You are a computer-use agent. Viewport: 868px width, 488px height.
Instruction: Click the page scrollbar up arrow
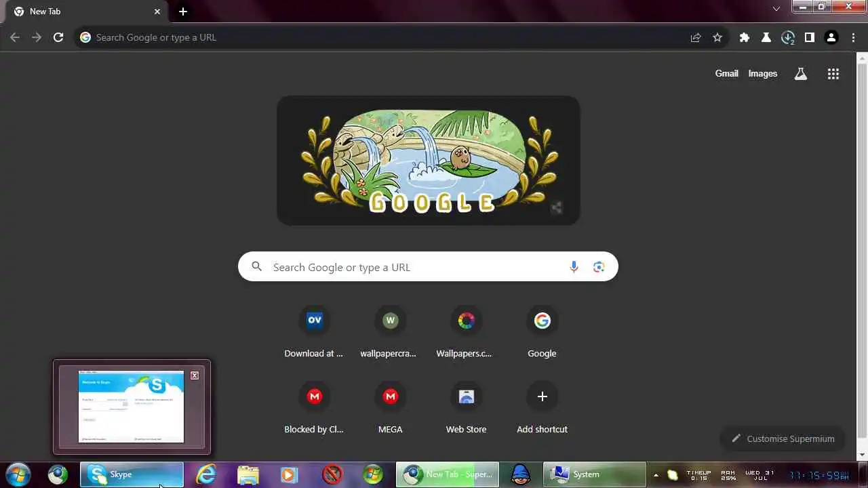coord(862,58)
